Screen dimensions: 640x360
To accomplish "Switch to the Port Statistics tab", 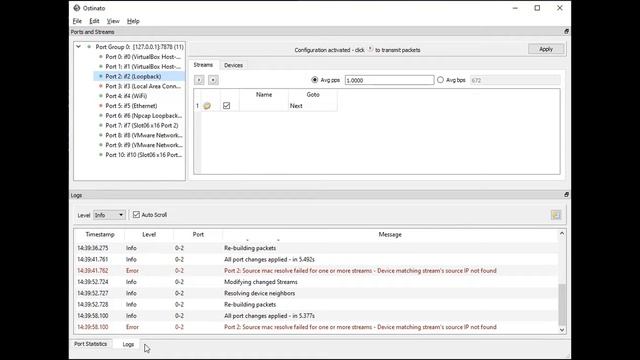I will [91, 344].
